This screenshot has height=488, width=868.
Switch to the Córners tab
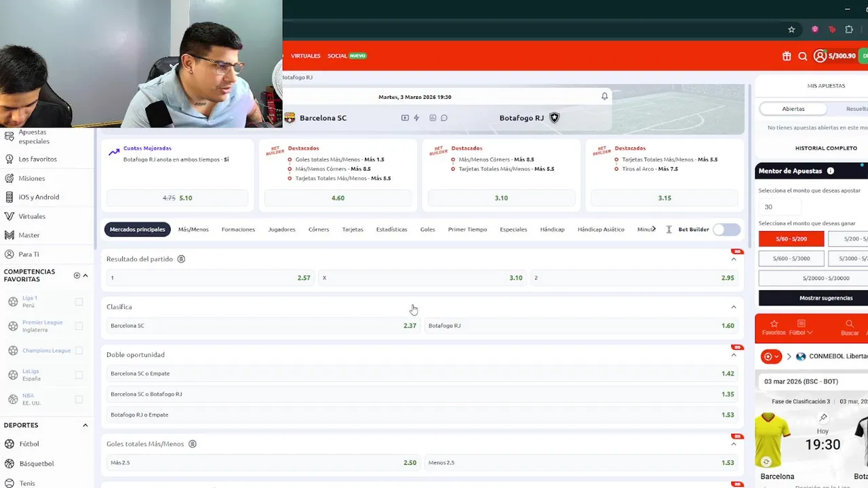pyautogui.click(x=319, y=229)
